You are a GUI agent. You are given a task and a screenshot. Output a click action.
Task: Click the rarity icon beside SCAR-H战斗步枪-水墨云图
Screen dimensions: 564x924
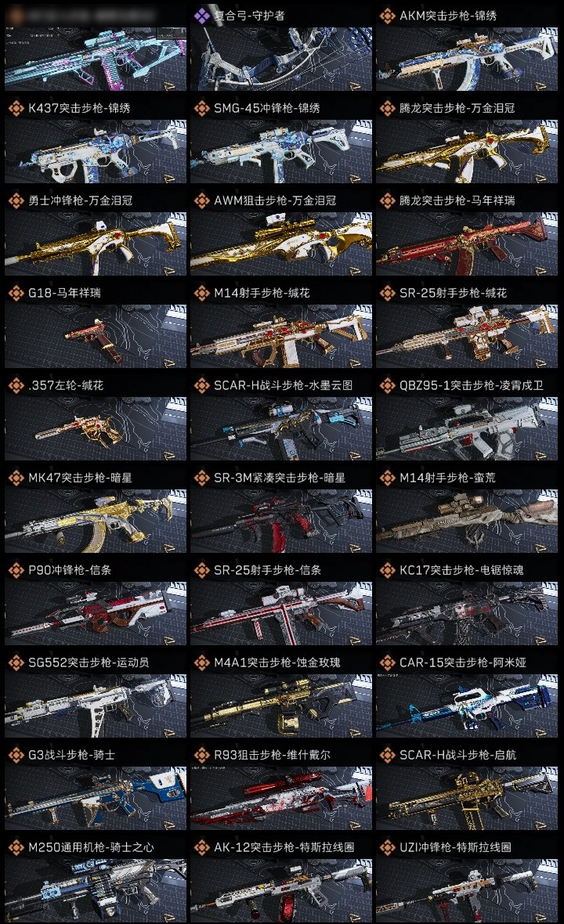pyautogui.click(x=201, y=385)
